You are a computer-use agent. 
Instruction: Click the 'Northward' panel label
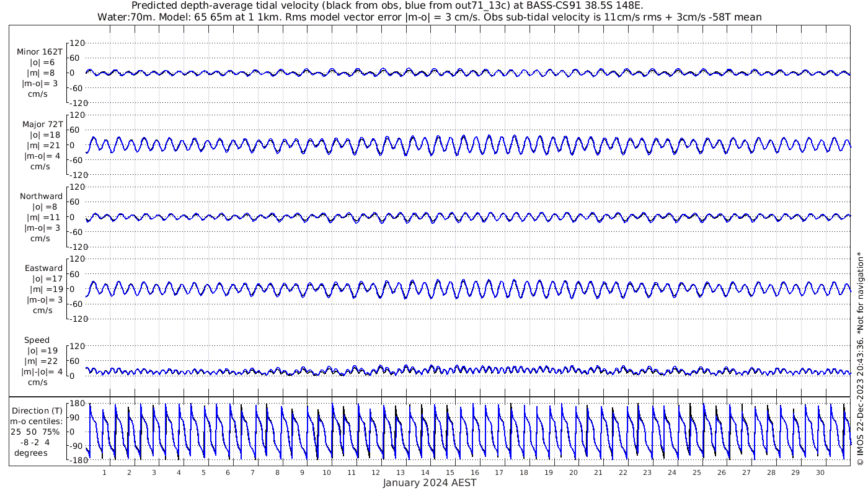42,196
